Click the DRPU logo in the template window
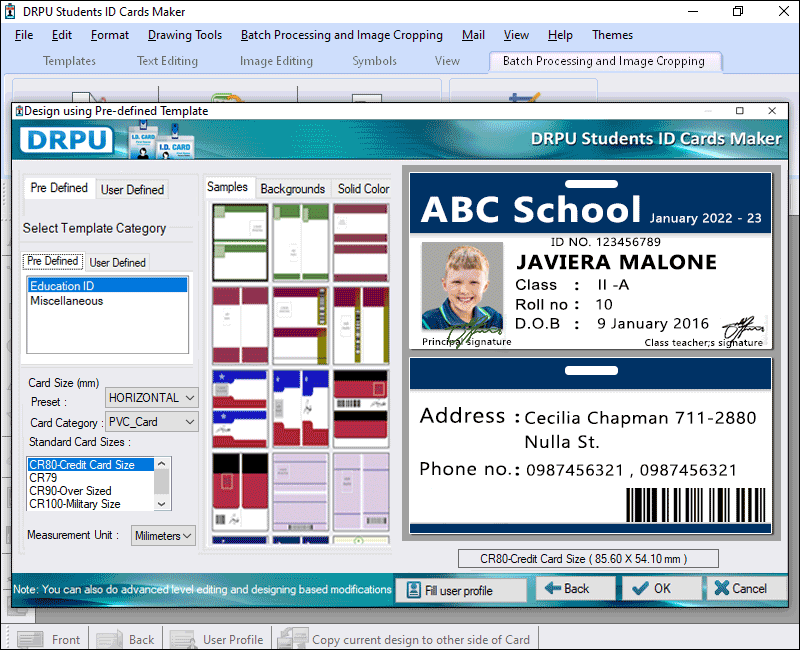This screenshot has width=800, height=650. point(66,139)
